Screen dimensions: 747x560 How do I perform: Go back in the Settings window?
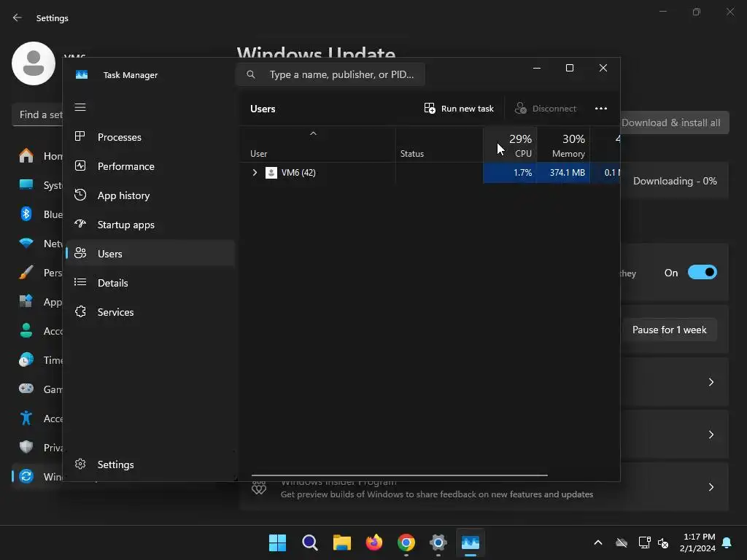[x=18, y=17]
